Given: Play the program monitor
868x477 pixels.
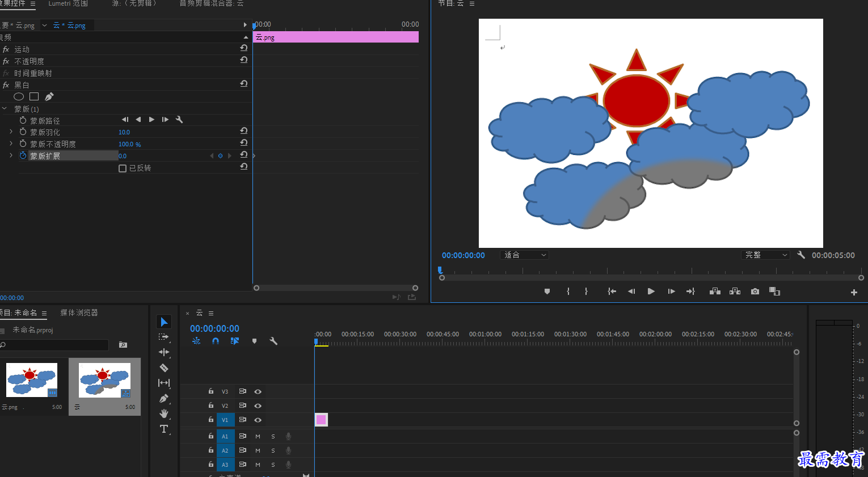Looking at the screenshot, I should point(651,292).
